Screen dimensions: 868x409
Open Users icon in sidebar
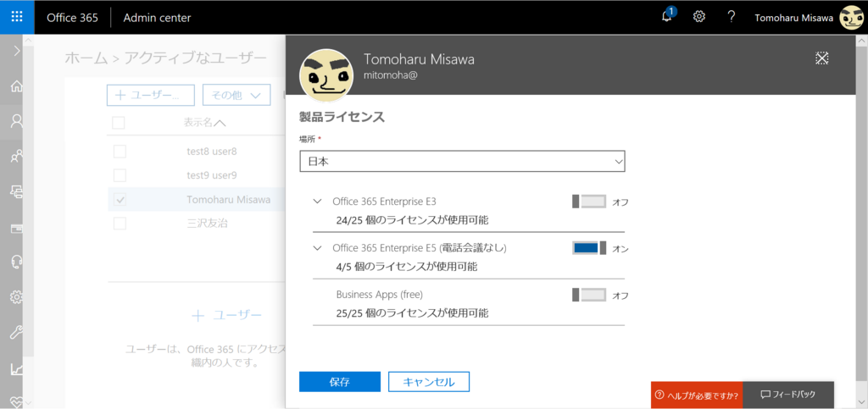click(17, 121)
